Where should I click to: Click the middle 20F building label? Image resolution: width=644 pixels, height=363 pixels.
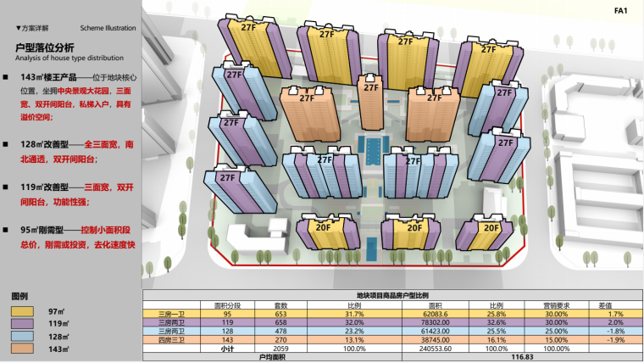pyautogui.click(x=413, y=226)
